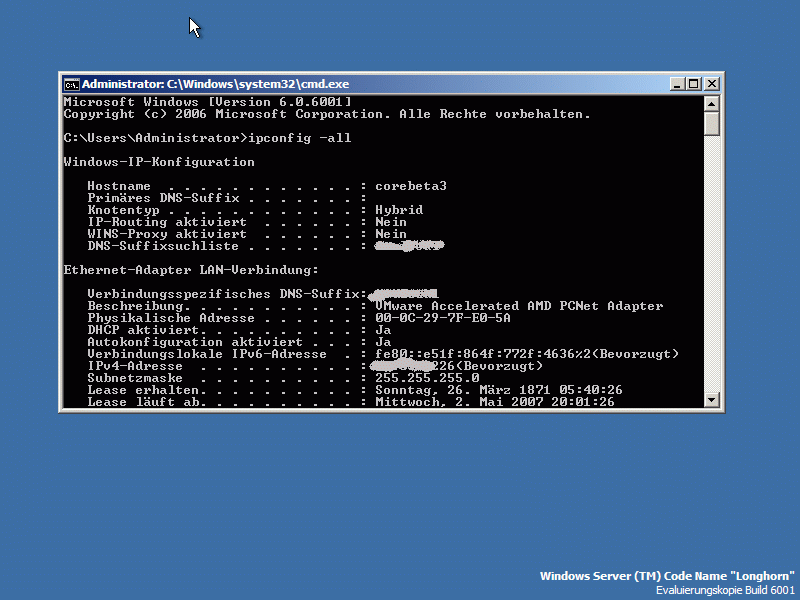The width and height of the screenshot is (800, 600).
Task: Click the 'Physikalische Adresse' label
Action: point(171,318)
